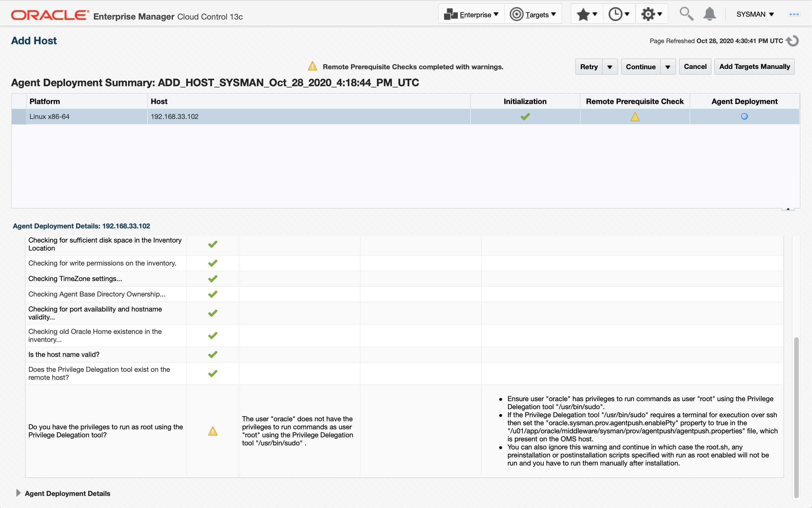
Task: Click checkmark for old Oracle Home existence
Action: pos(213,336)
